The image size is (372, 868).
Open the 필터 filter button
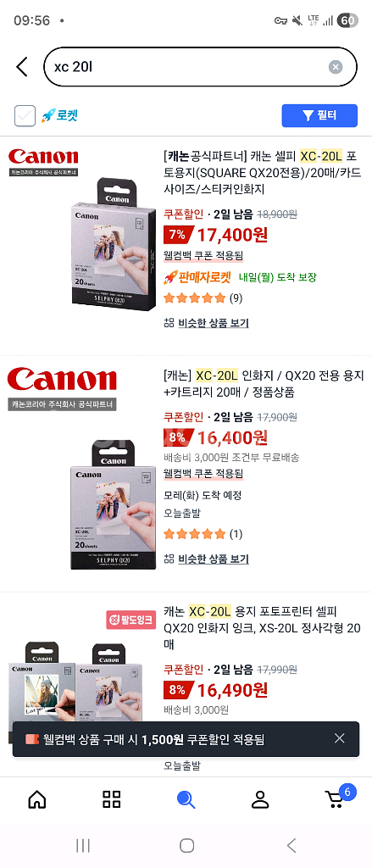[319, 115]
